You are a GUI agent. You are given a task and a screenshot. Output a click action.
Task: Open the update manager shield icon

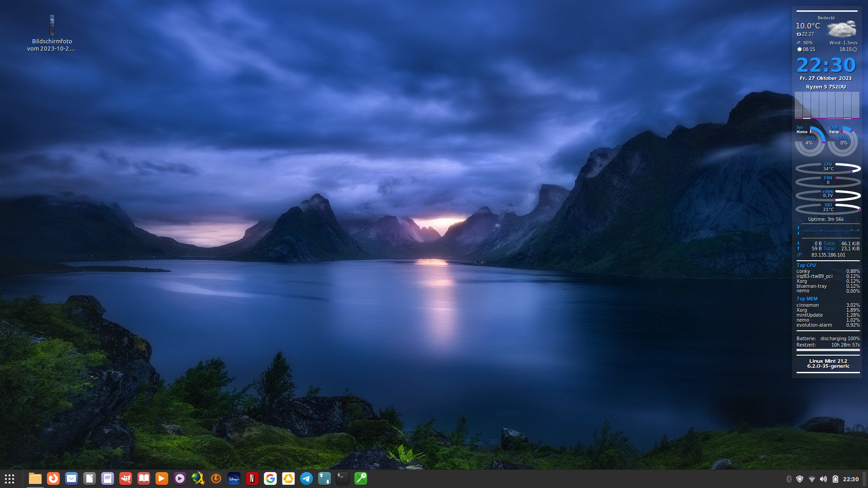click(800, 479)
